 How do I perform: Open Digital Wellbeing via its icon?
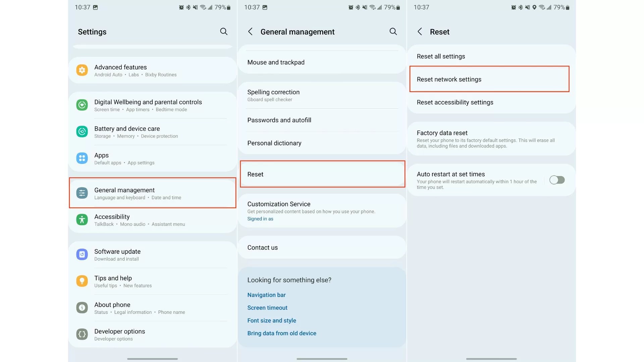[x=82, y=105]
